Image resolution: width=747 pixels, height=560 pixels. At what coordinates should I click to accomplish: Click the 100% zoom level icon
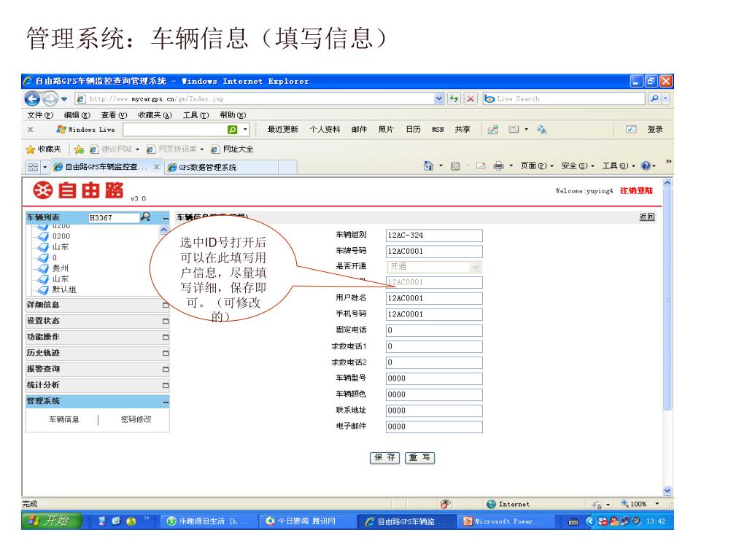click(x=624, y=504)
